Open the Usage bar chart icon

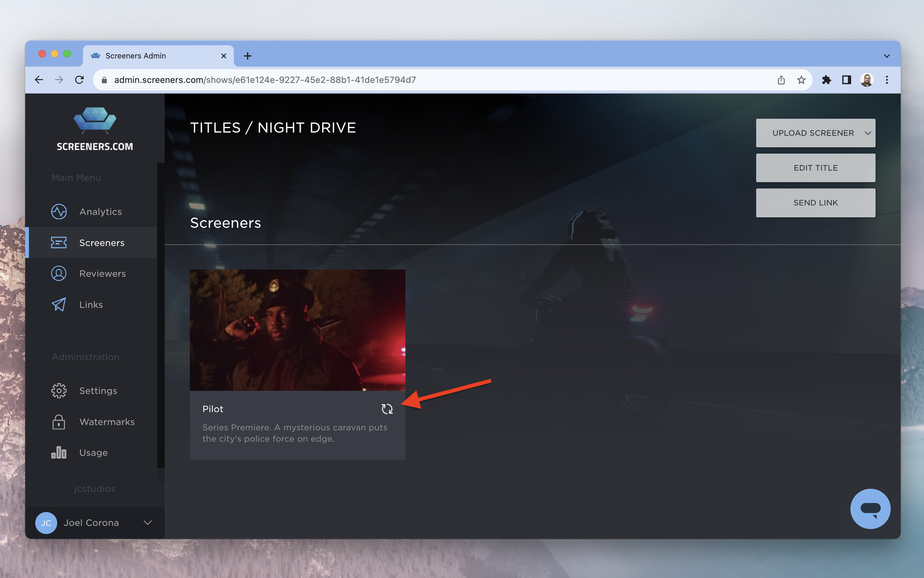[58, 452]
